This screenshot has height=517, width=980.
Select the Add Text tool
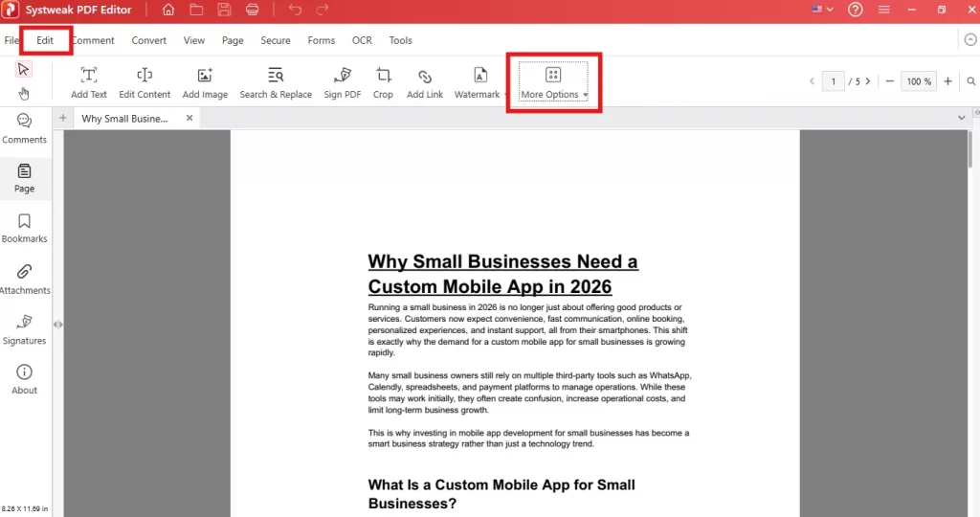[89, 83]
